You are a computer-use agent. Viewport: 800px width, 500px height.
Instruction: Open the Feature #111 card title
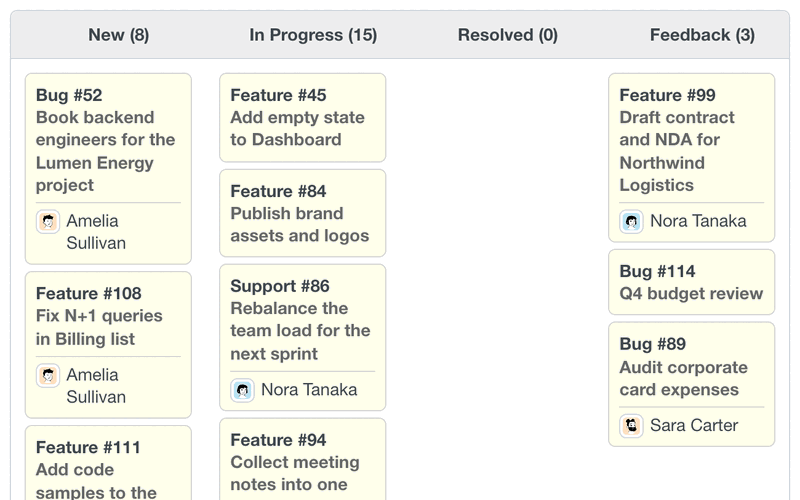tap(88, 447)
